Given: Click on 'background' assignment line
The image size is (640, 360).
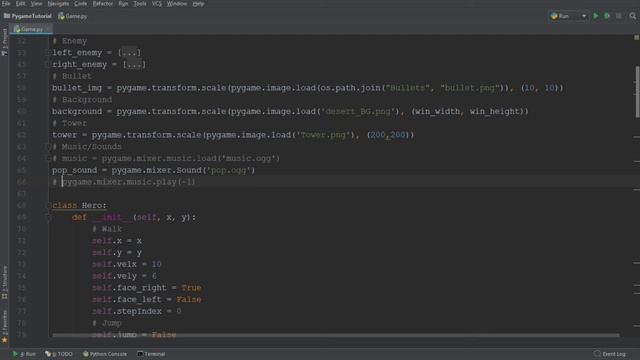Looking at the screenshot, I should pyautogui.click(x=290, y=111).
